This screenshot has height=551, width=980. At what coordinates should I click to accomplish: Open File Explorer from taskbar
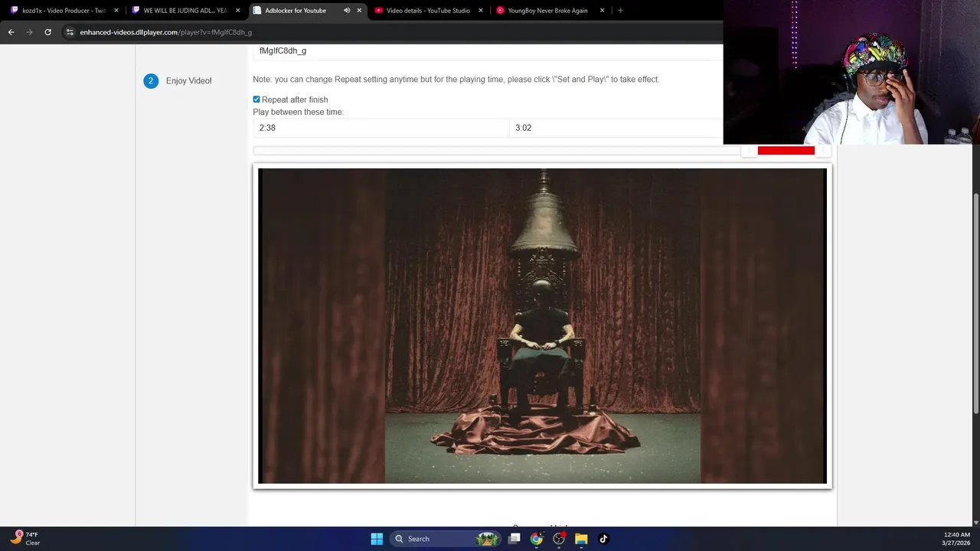coord(581,539)
